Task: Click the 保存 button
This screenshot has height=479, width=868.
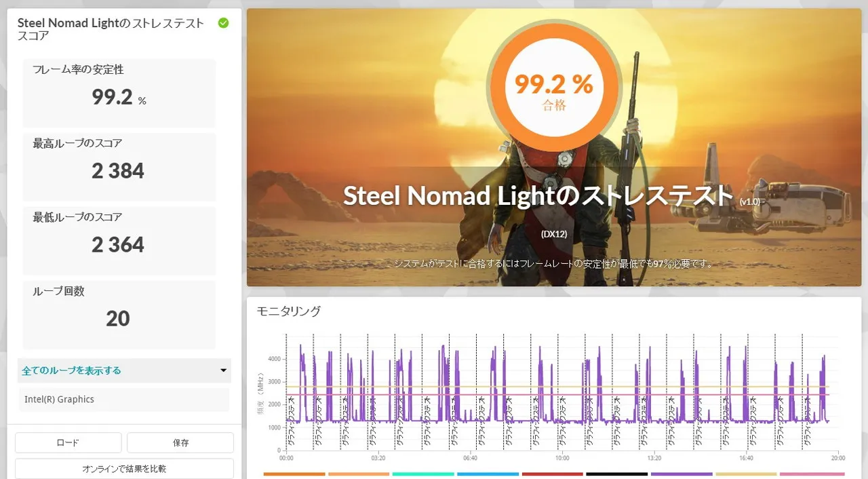Action: pyautogui.click(x=180, y=442)
